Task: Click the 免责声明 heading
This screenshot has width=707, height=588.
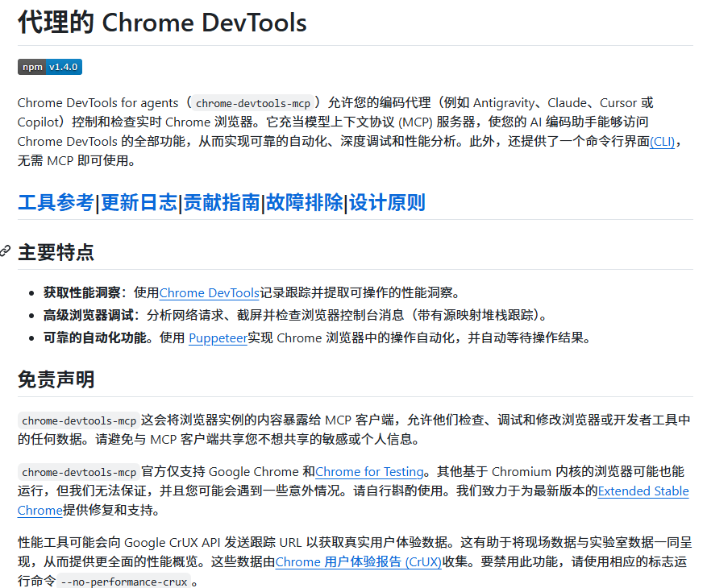Action: pyautogui.click(x=56, y=379)
